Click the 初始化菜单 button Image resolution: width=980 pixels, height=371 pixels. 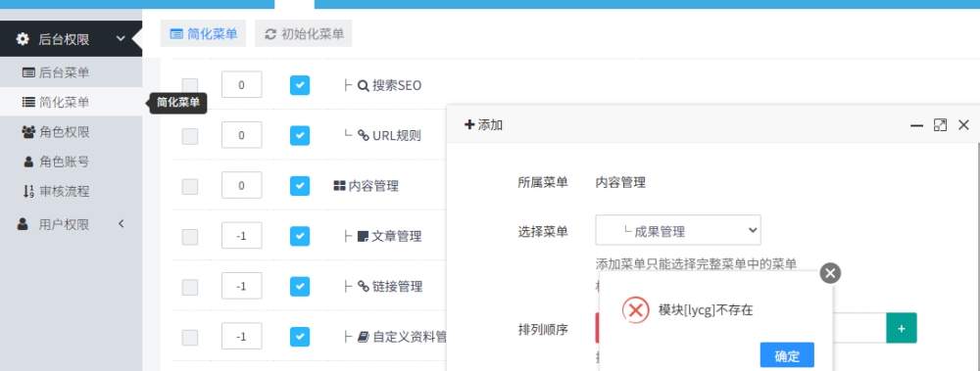point(303,33)
